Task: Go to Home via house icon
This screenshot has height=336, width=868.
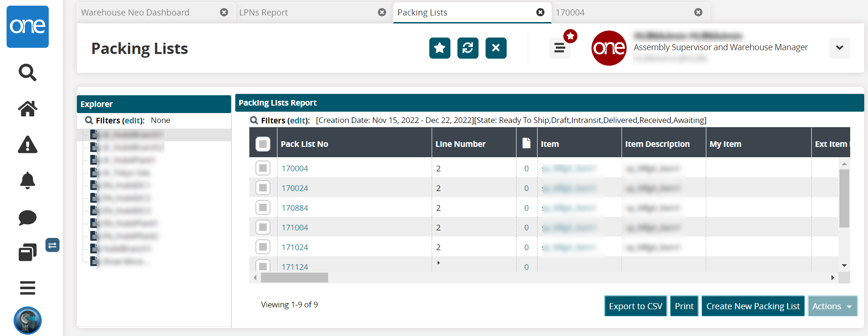Action: tap(28, 108)
